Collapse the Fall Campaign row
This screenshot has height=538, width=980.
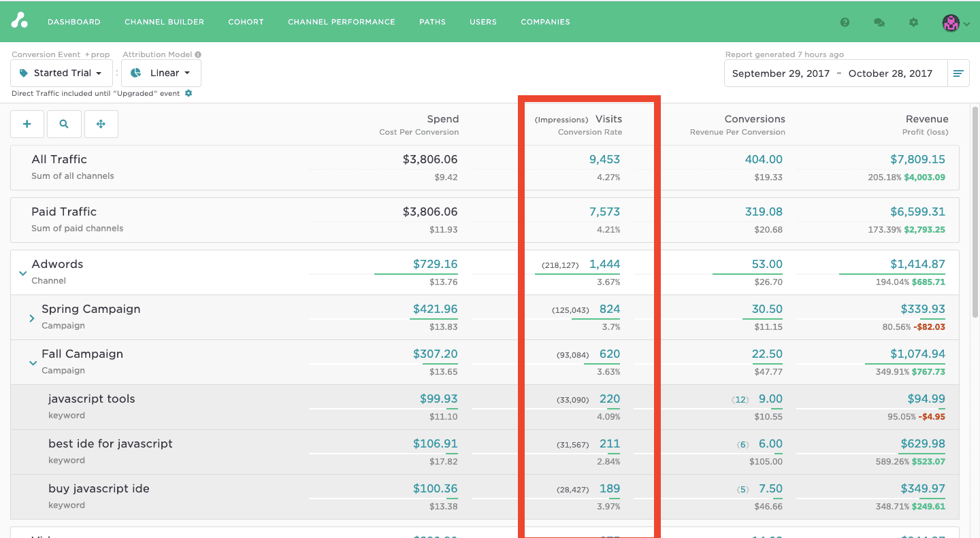pos(32,363)
